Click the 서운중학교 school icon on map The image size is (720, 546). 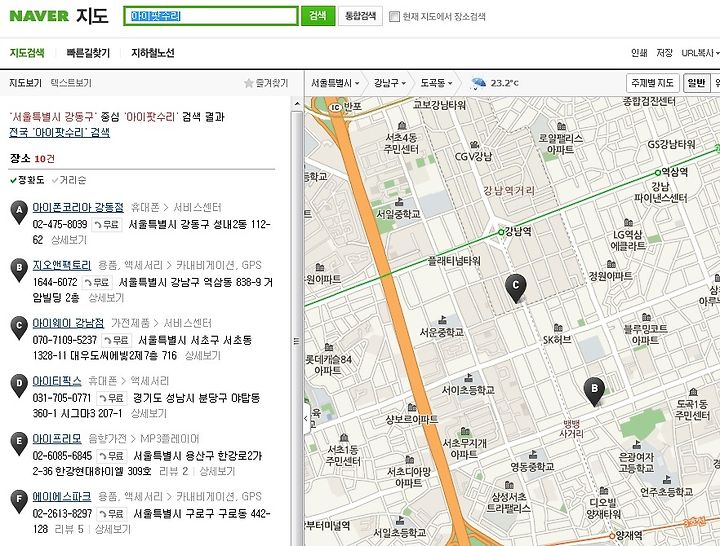point(442,319)
